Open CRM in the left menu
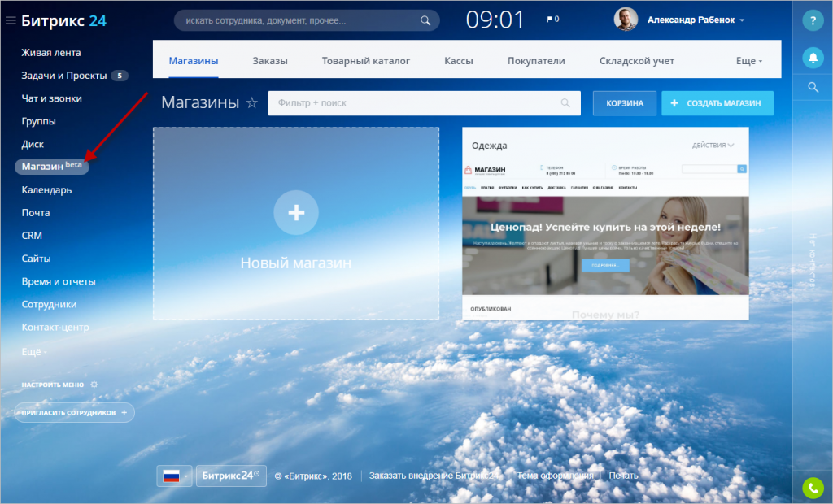This screenshot has width=833, height=504. pos(32,235)
